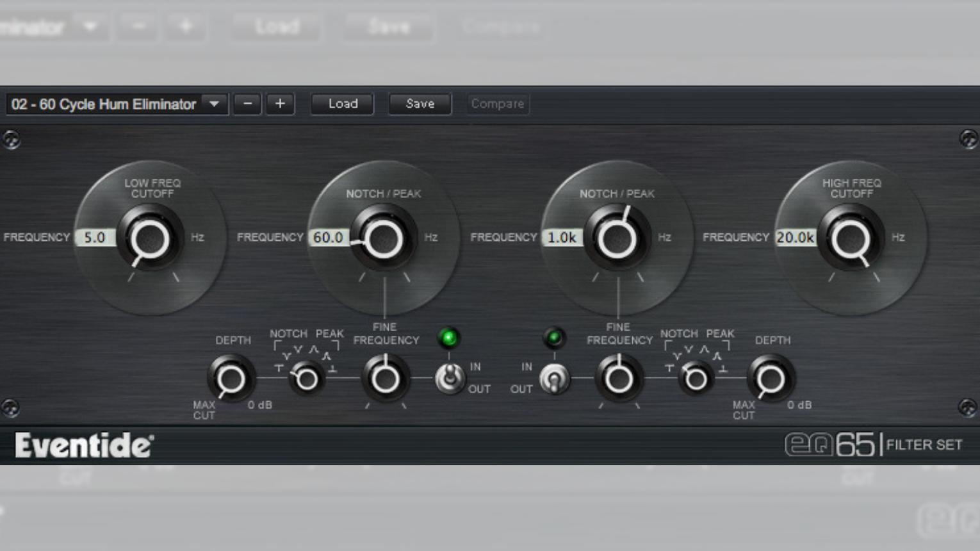Image resolution: width=980 pixels, height=551 pixels.
Task: Click the green LED above left IN/OUT switch
Action: (x=450, y=338)
